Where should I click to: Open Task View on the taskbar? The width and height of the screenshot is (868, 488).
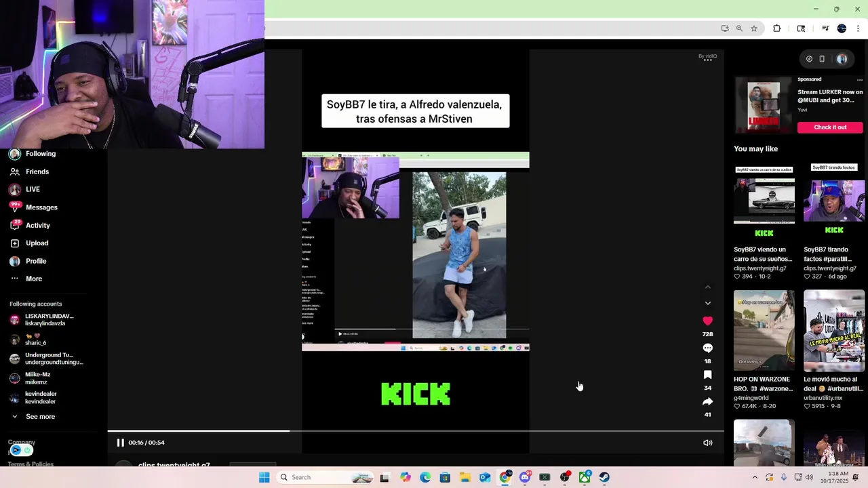pos(384,477)
